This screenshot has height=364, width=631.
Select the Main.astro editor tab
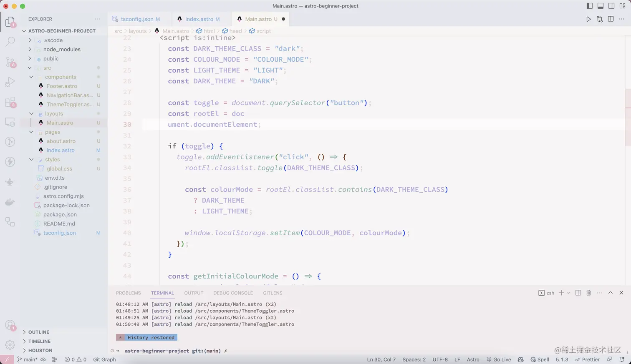point(260,19)
